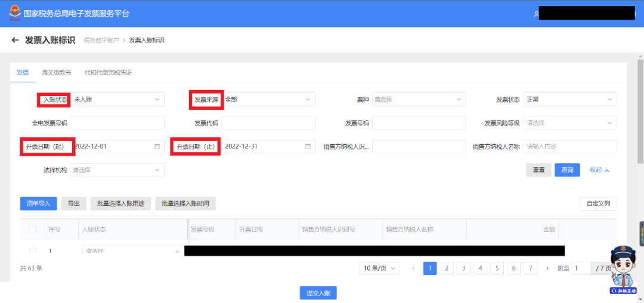Click the 序号 column header
Screen dimensions: 644x303
(55, 229)
